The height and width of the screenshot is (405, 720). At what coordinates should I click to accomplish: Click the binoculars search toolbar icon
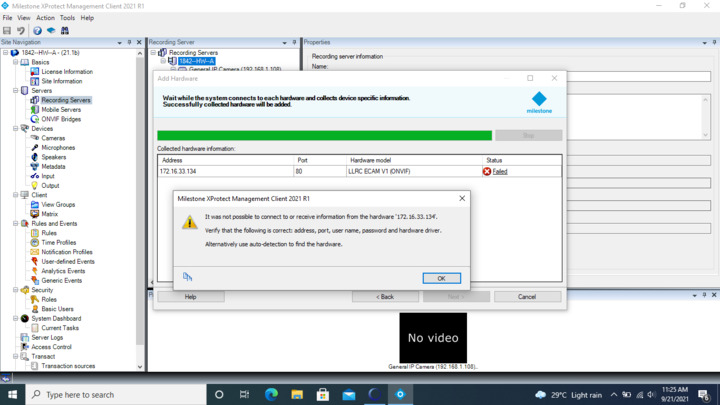65,31
